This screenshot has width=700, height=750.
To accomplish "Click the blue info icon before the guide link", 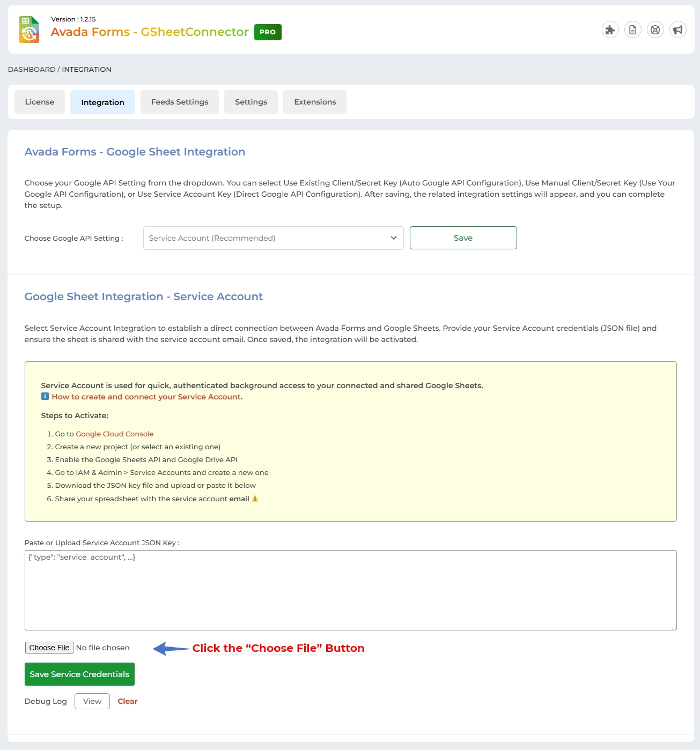I will (x=45, y=397).
